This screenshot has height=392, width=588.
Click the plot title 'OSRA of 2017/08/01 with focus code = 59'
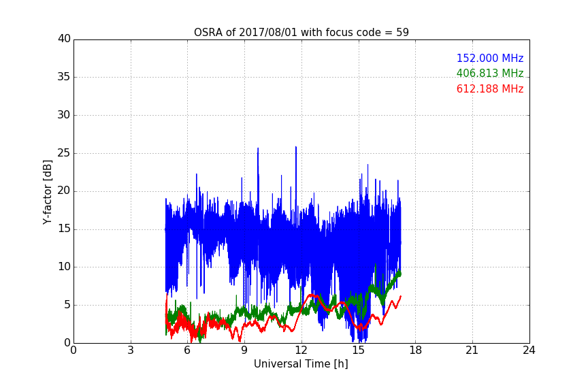(301, 33)
